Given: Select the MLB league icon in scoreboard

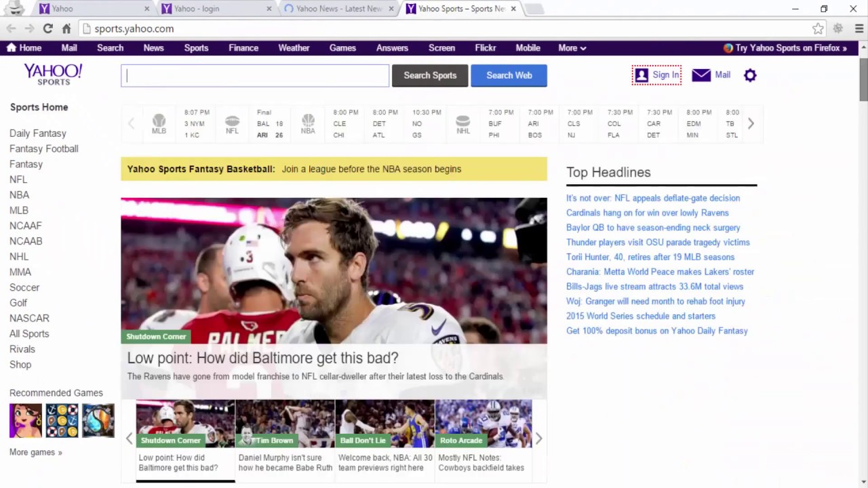Looking at the screenshot, I should click(x=159, y=124).
